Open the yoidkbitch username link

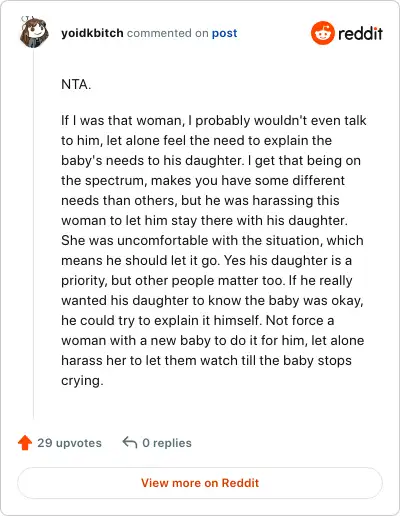92,33
